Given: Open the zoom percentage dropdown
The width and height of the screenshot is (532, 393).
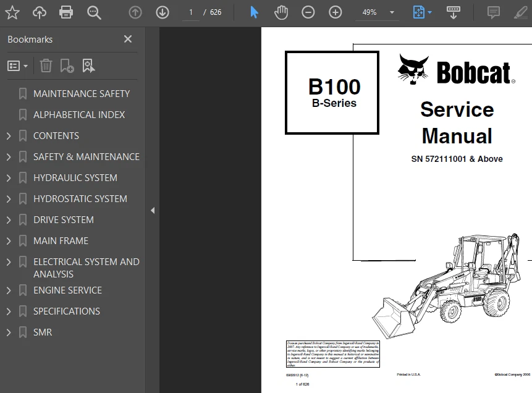Looking at the screenshot, I should (391, 12).
